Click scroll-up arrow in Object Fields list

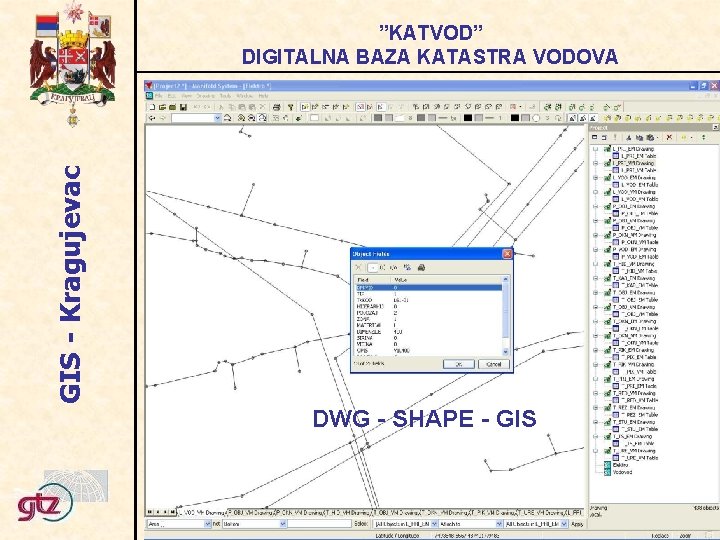pos(506,279)
